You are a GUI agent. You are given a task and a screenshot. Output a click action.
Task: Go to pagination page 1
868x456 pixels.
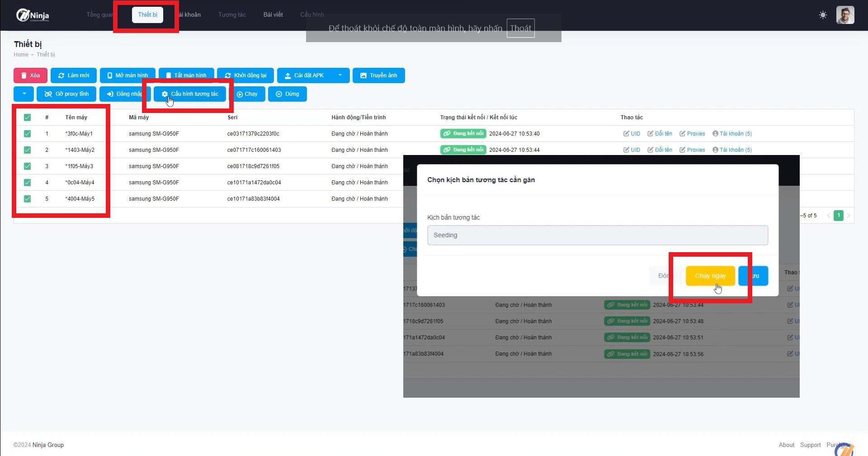pos(839,216)
